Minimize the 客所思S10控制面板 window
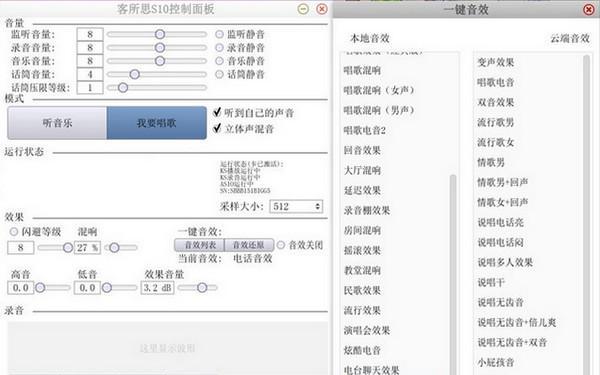 [303, 9]
